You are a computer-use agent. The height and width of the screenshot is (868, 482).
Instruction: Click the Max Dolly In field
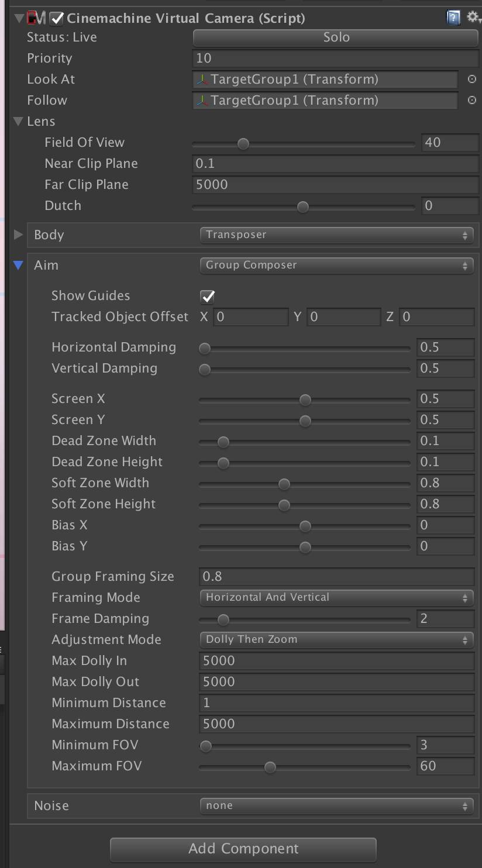click(x=337, y=661)
